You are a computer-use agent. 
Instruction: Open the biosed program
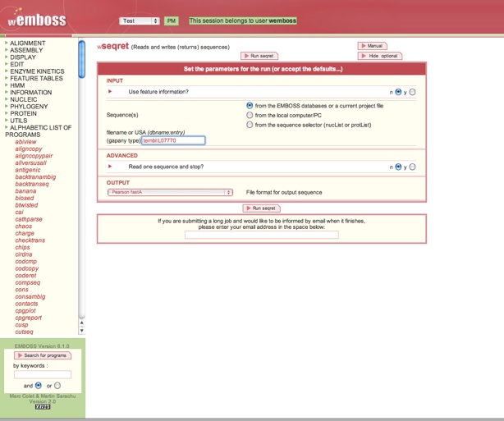click(x=25, y=199)
